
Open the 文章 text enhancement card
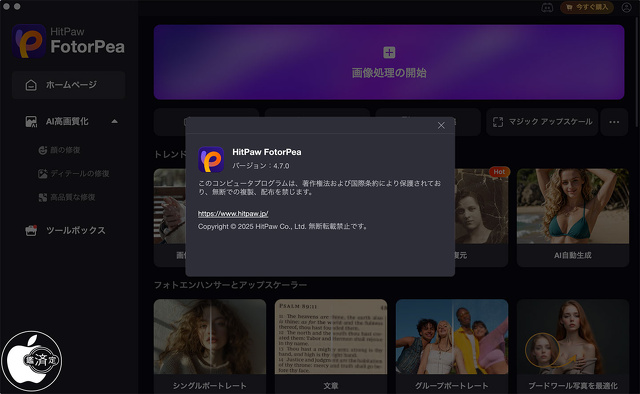tap(331, 346)
